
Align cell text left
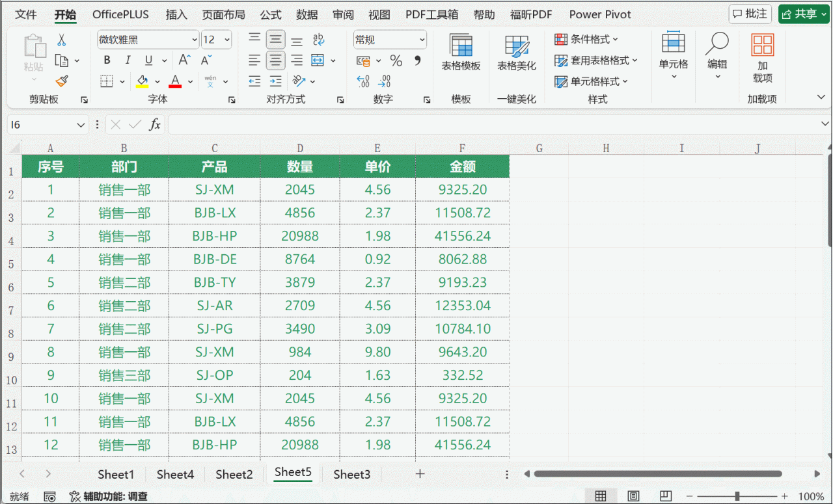(x=255, y=60)
